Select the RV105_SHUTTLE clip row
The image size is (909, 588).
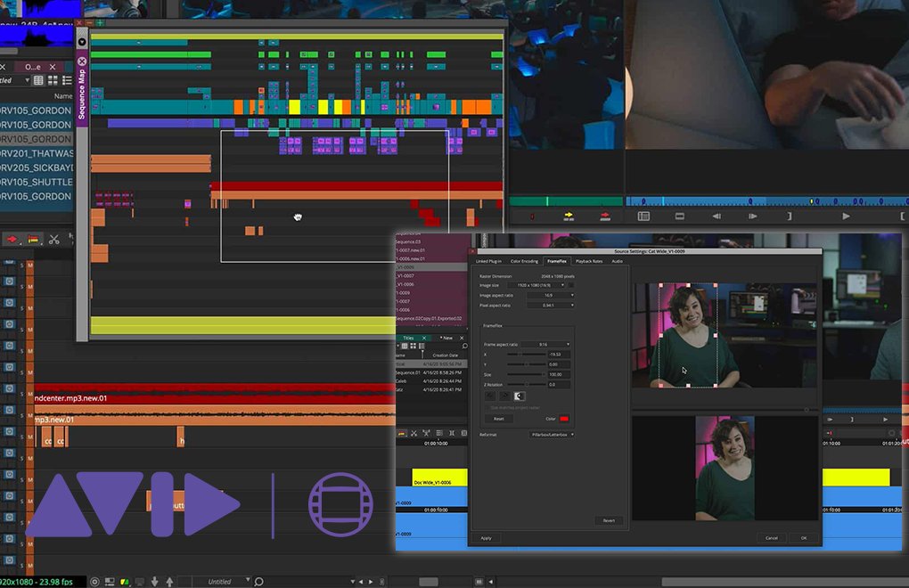(36, 182)
